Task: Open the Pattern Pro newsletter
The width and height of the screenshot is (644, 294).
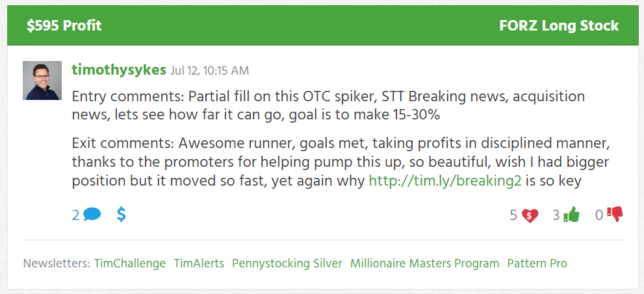Action: 537,263
